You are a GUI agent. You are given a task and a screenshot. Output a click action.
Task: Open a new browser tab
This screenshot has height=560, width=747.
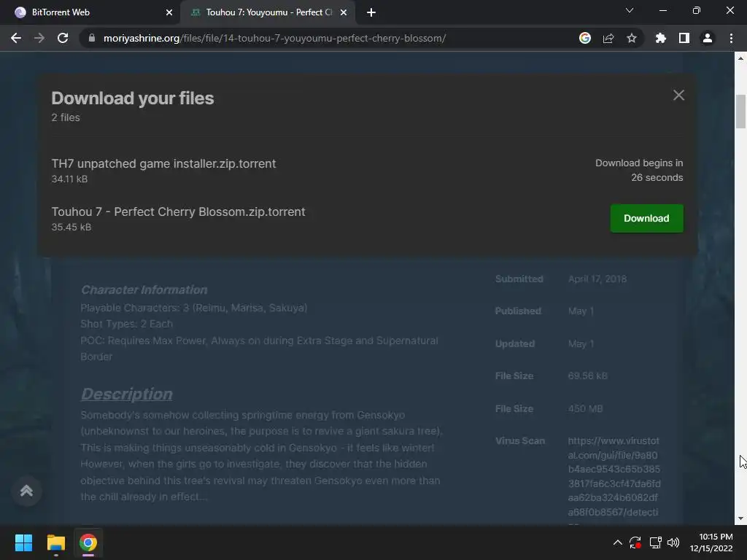pyautogui.click(x=371, y=12)
